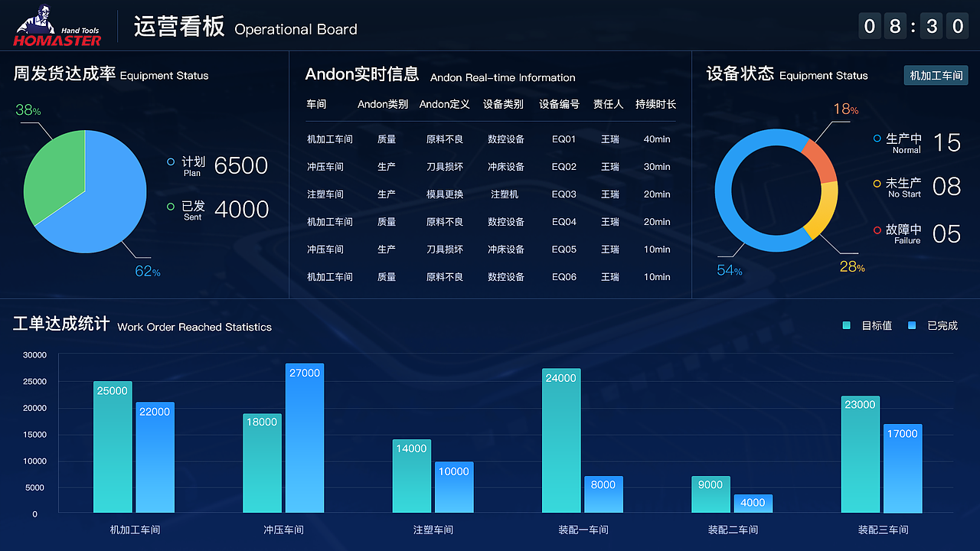Click the 设备编号 column header
The image size is (980, 551).
tap(559, 104)
